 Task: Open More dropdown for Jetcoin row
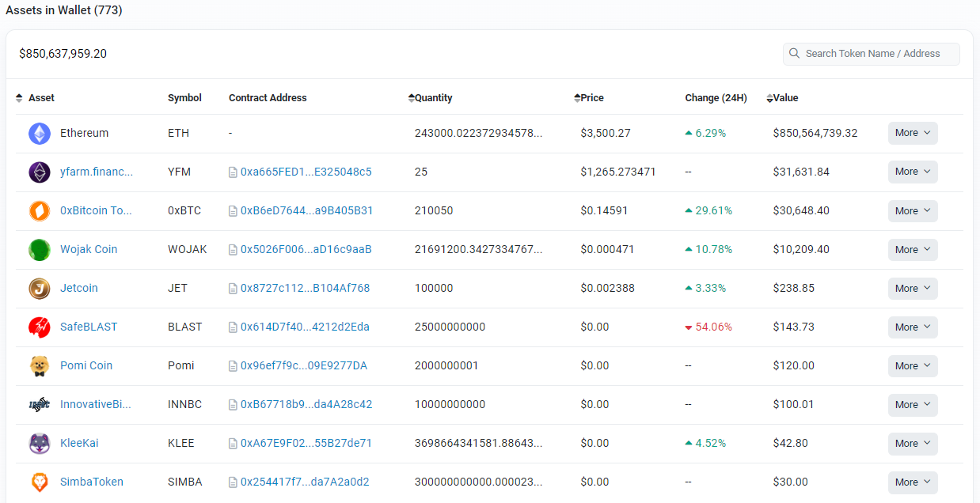913,289
